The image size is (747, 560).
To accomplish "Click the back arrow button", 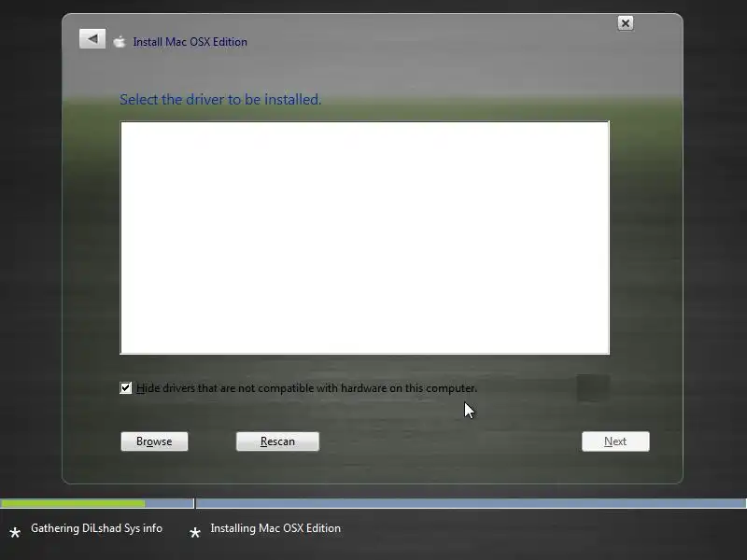I will [92, 39].
